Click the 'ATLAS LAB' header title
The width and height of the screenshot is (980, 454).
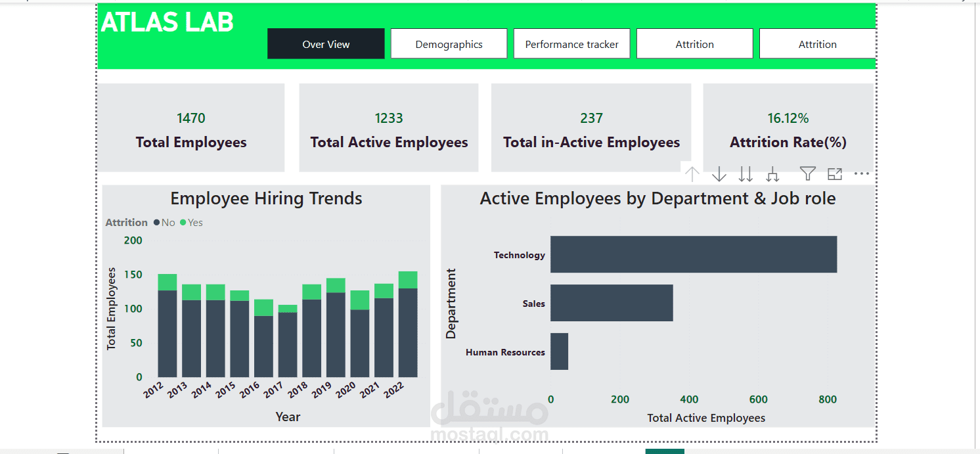[167, 22]
